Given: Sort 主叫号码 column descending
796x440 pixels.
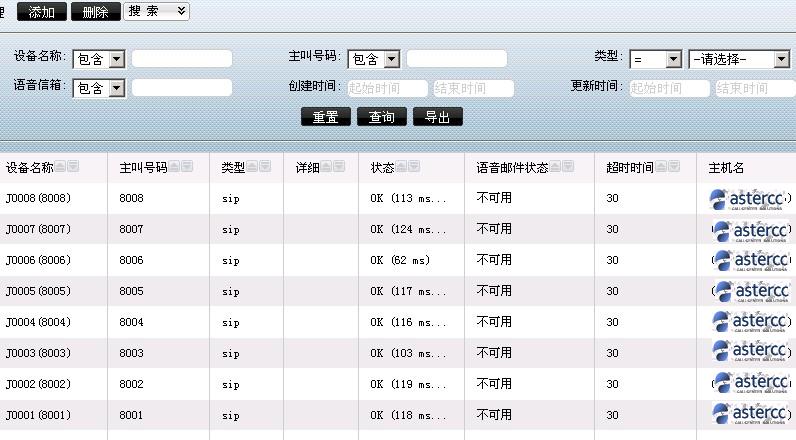Looking at the screenshot, I should pos(187,166).
